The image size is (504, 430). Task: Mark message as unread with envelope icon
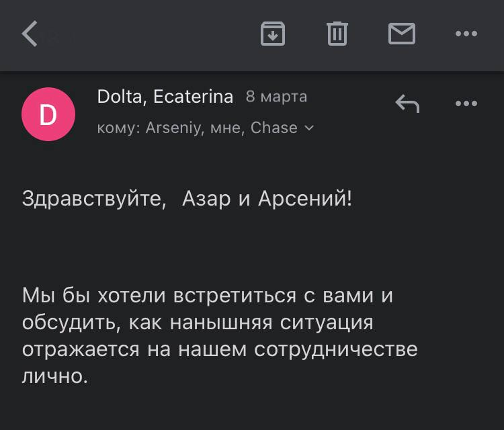402,33
